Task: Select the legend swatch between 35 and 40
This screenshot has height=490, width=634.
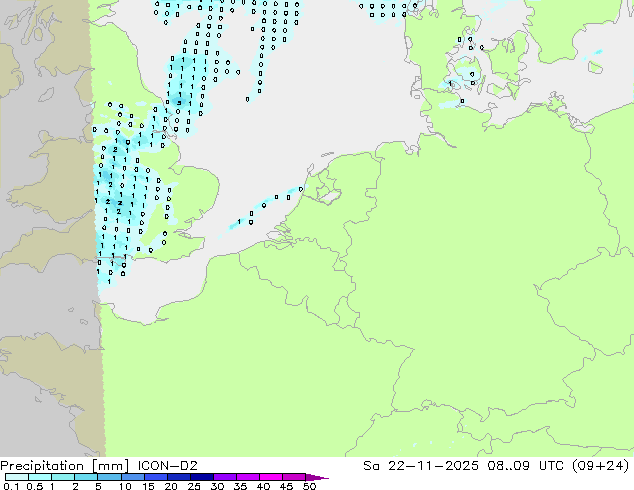Action: click(x=247, y=477)
